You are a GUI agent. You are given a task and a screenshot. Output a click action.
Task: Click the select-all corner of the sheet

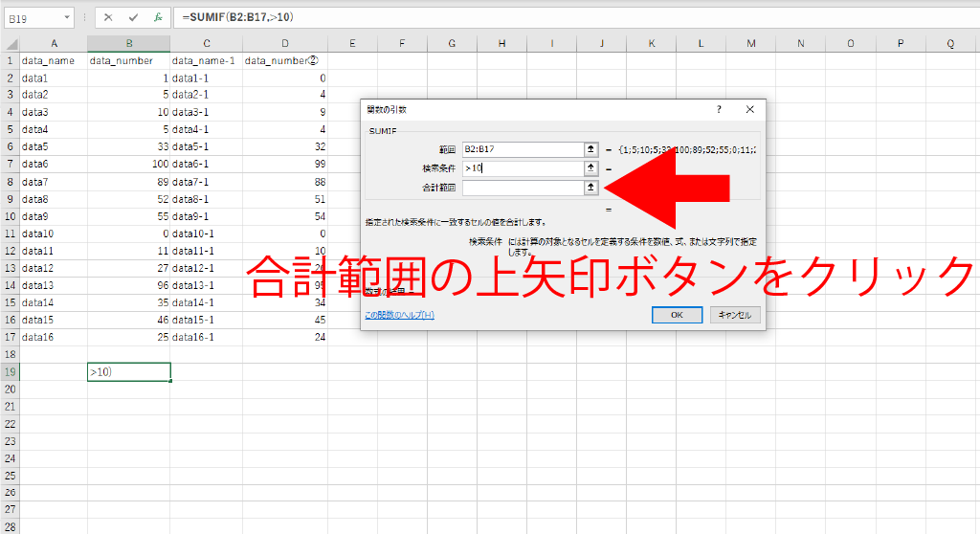(x=10, y=43)
